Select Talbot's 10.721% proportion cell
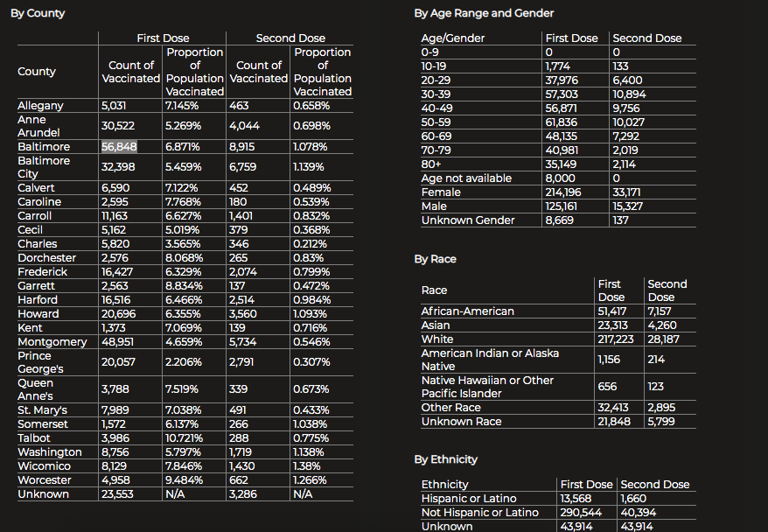Viewport: 768px width, 532px height. point(184,438)
